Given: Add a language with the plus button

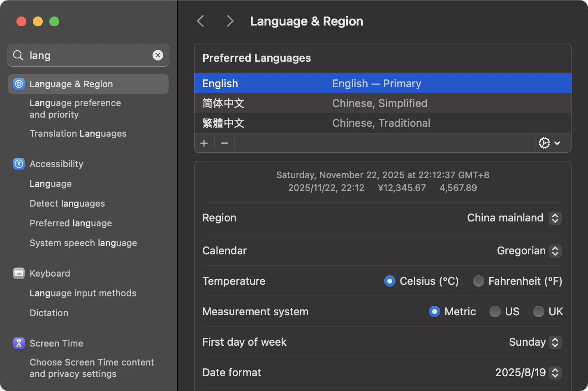Looking at the screenshot, I should tap(204, 143).
